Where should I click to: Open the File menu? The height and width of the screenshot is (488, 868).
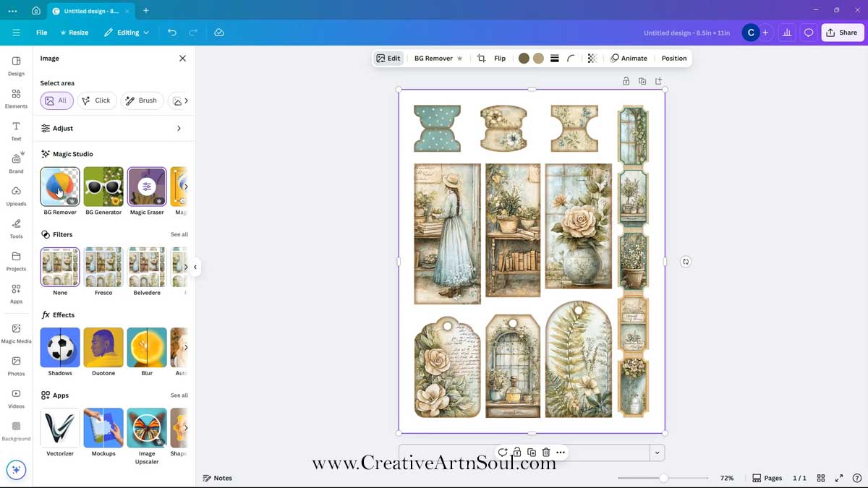(42, 33)
